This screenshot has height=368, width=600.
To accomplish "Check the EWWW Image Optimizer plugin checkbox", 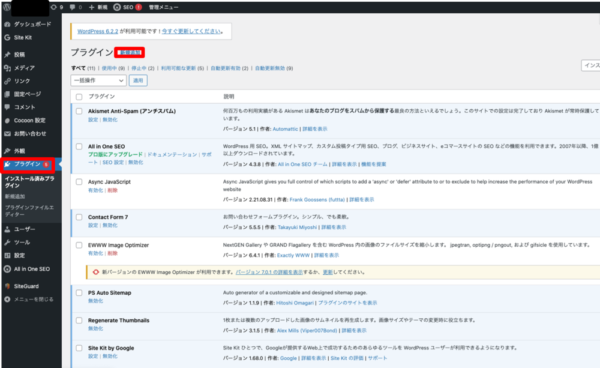I will (x=79, y=245).
